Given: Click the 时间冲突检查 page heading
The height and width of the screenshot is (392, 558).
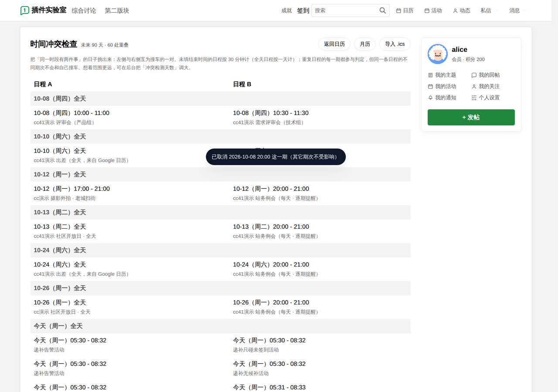Looking at the screenshot, I should pos(54,44).
